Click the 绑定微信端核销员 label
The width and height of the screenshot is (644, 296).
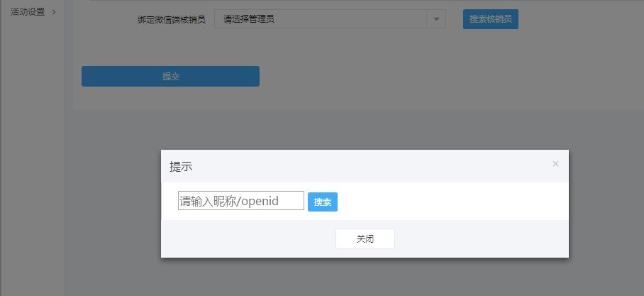click(x=171, y=19)
